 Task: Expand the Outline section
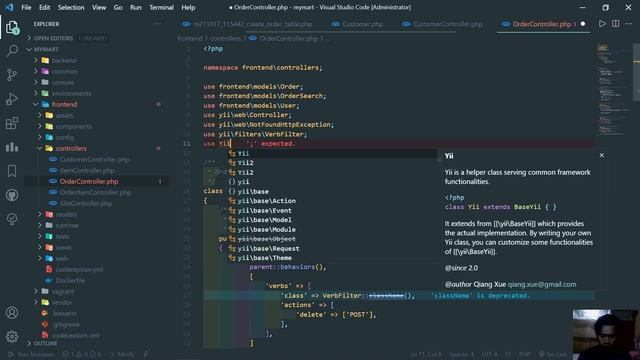point(45,343)
